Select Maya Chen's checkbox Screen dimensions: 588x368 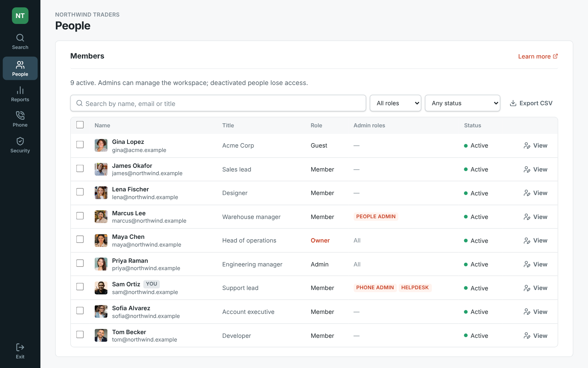pos(80,240)
